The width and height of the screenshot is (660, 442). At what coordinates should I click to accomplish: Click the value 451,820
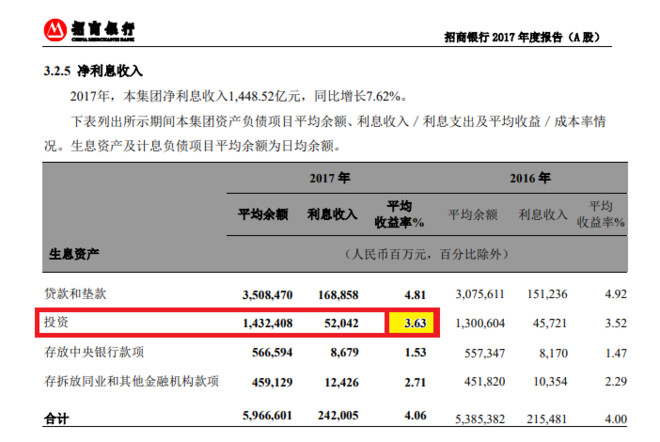click(485, 381)
